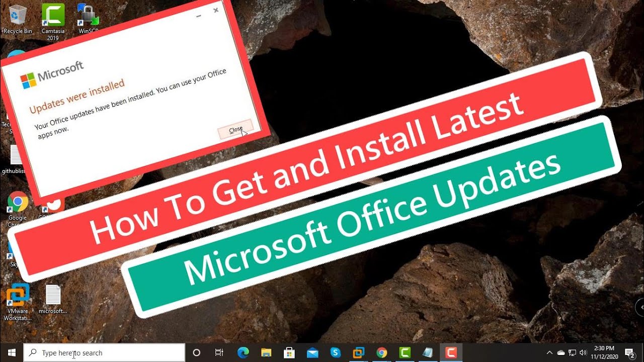Show hidden system tray icons

(x=550, y=352)
